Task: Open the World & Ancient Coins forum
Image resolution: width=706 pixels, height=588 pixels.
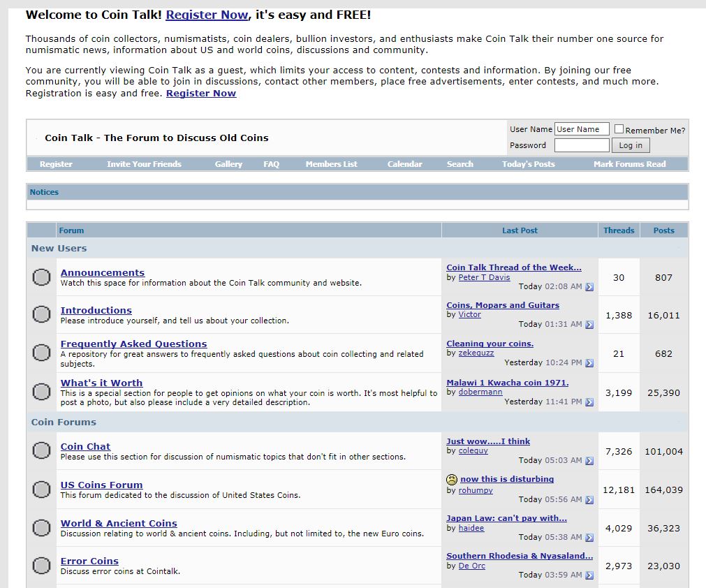Action: coord(119,523)
